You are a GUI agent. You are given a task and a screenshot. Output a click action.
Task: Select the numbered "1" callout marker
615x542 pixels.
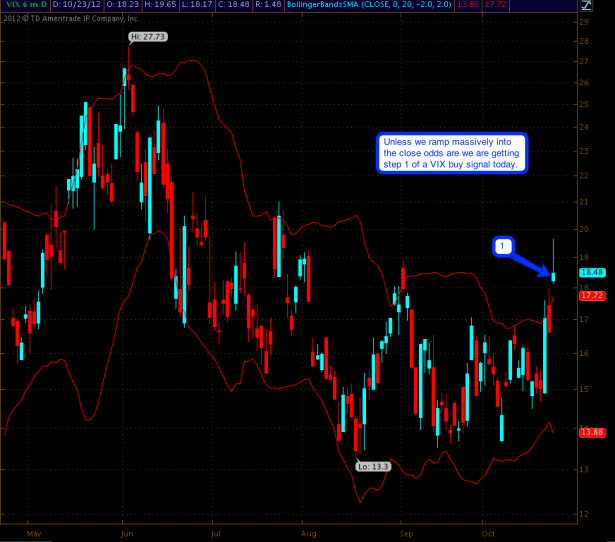coord(504,244)
